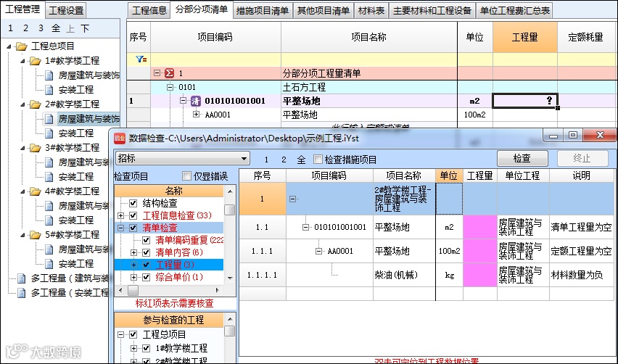Collapse the 0101 土石方工程 row
The height and width of the screenshot is (364, 618).
(170, 87)
